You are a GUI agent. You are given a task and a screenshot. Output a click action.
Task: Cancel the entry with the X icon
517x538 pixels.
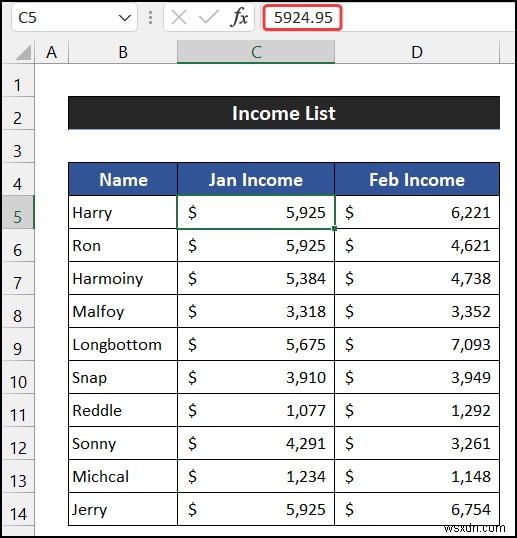179,17
